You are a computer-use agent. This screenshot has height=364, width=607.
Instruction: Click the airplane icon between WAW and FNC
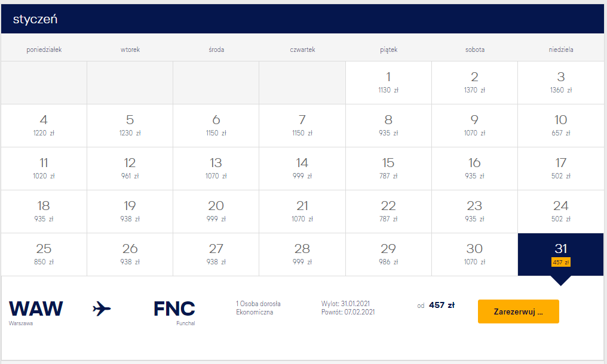102,309
